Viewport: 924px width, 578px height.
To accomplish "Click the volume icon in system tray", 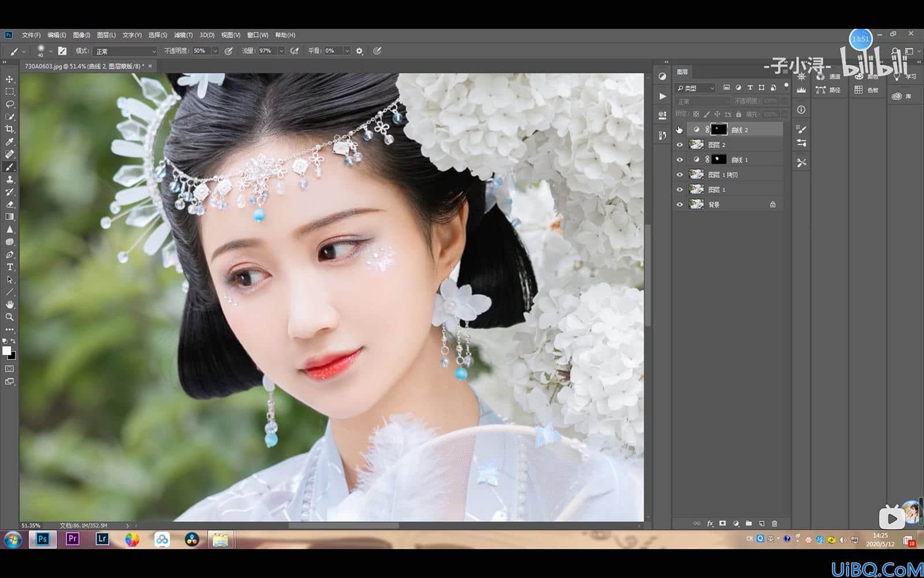I will [x=843, y=540].
